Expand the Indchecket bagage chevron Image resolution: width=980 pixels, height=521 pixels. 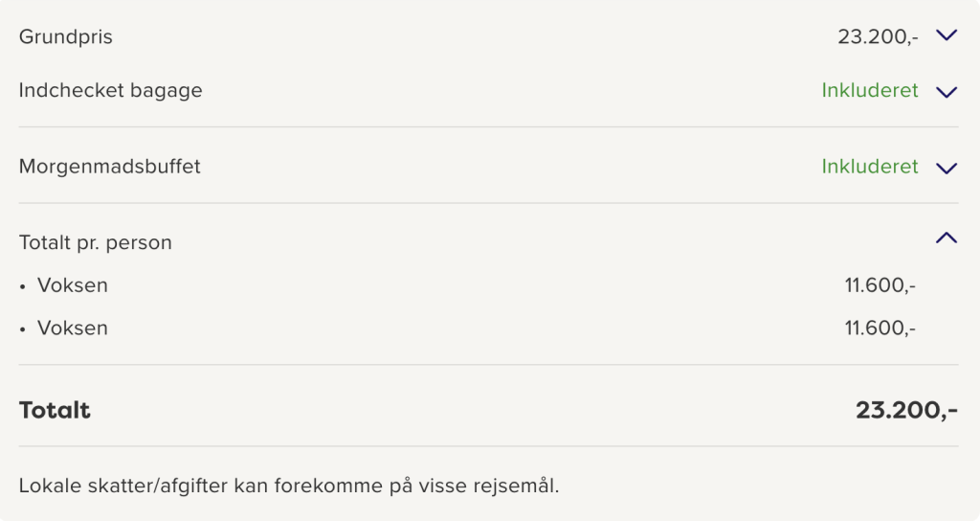pyautogui.click(x=947, y=92)
